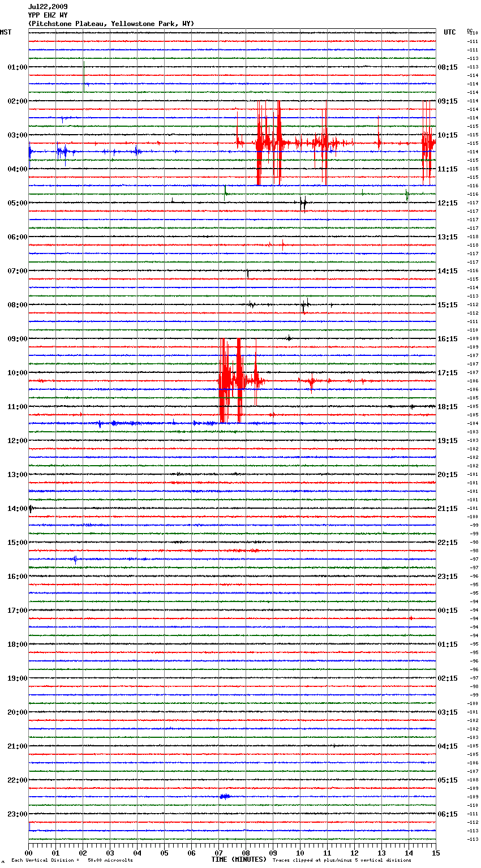This screenshot has height=868, width=481.
Task: Click minute 00 tick label on bottom axis
Action: pos(28,853)
